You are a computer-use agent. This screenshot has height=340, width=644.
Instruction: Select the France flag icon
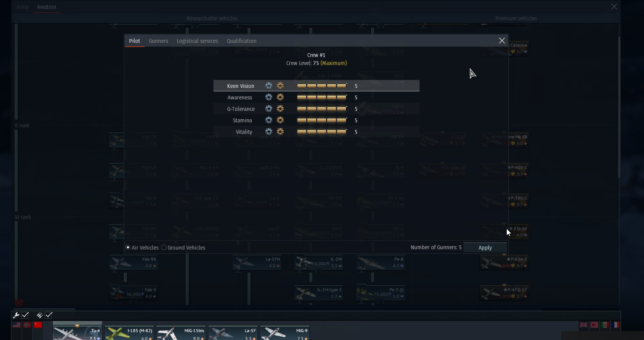[x=616, y=325]
